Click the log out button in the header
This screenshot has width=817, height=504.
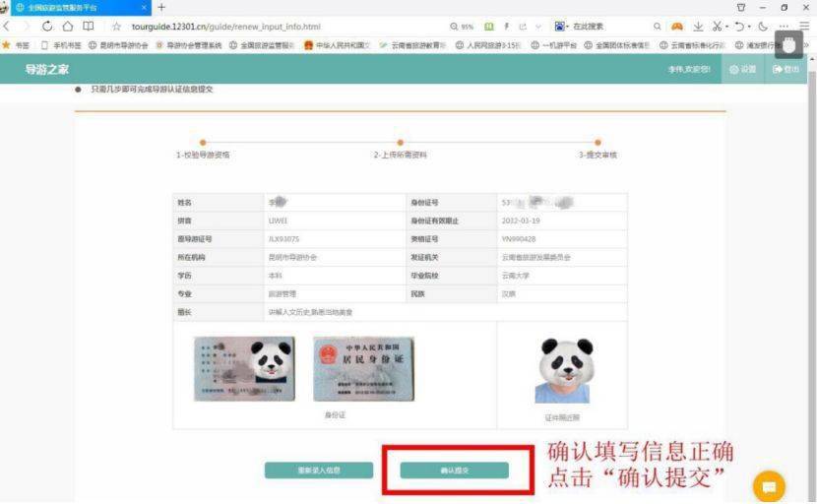786,69
